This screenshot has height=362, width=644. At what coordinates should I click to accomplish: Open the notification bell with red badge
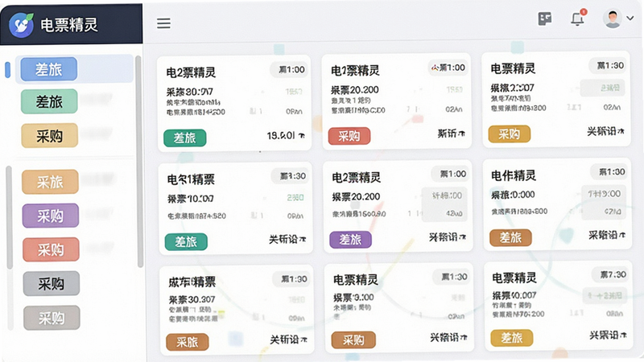click(577, 18)
